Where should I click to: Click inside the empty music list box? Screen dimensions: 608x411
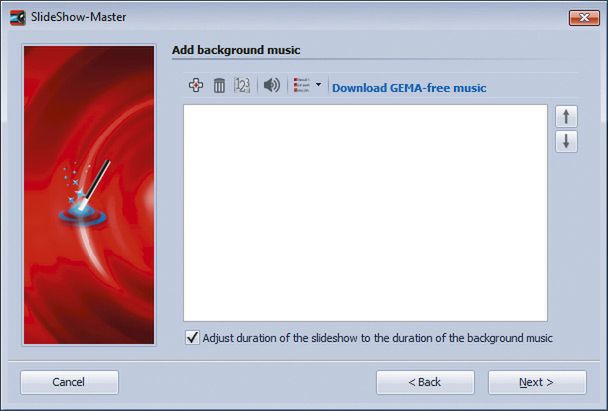click(x=365, y=213)
